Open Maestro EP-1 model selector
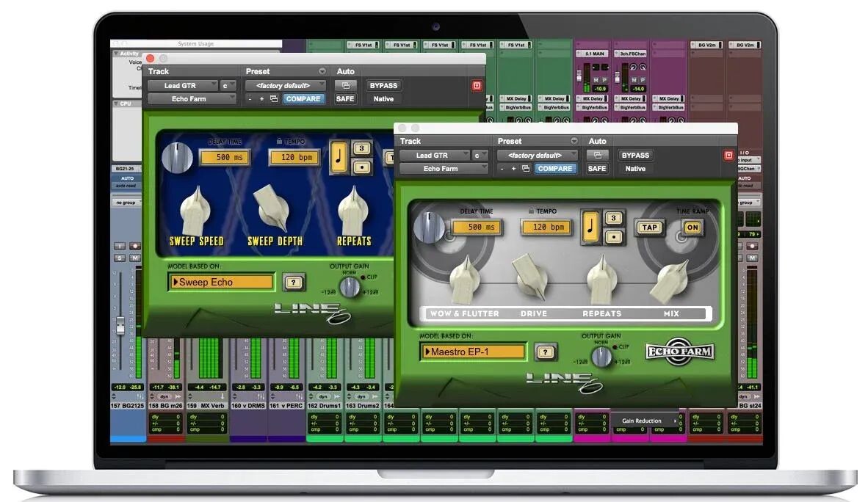 point(473,352)
